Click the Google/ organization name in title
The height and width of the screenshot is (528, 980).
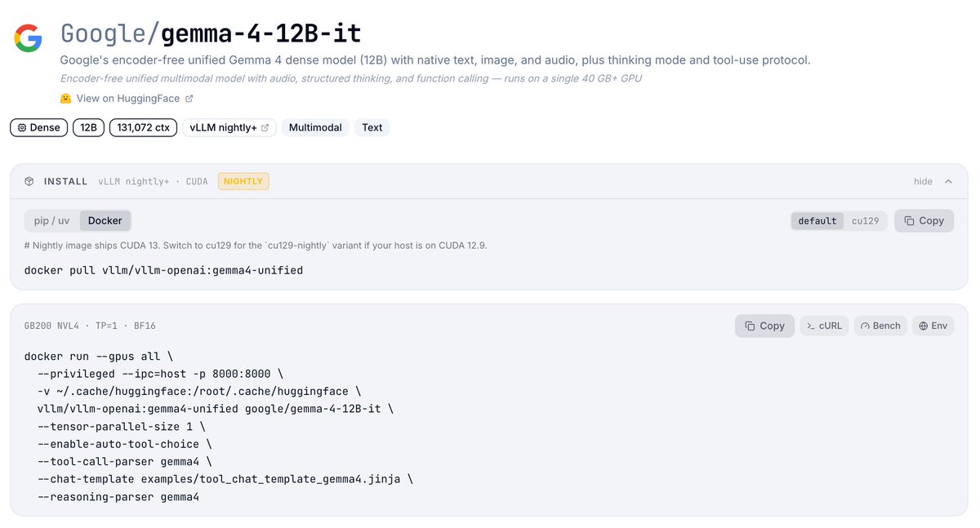(110, 33)
